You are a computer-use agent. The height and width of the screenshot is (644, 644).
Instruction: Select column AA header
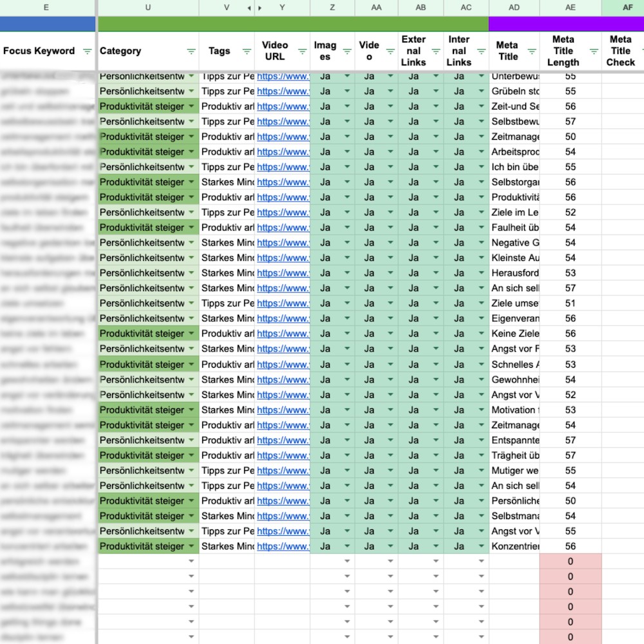[x=376, y=8]
